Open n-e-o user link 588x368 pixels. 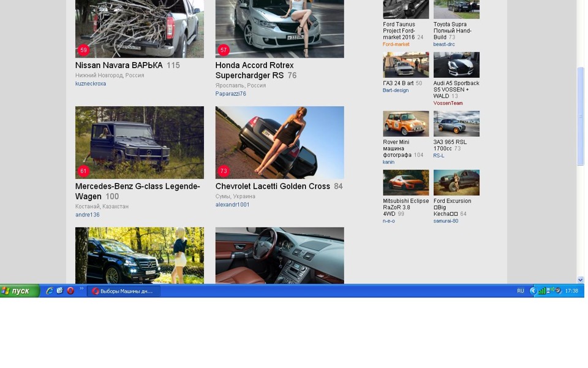click(x=389, y=221)
